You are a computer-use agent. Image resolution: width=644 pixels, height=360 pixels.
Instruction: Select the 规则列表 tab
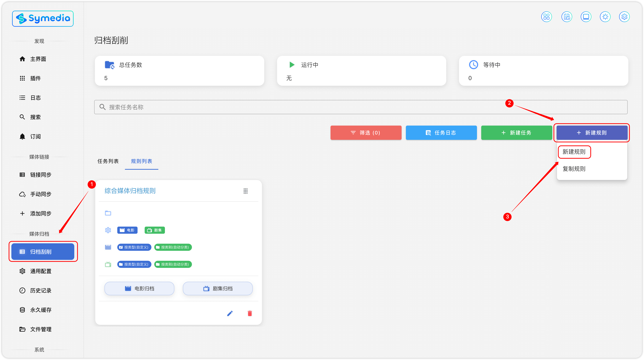[x=141, y=161]
